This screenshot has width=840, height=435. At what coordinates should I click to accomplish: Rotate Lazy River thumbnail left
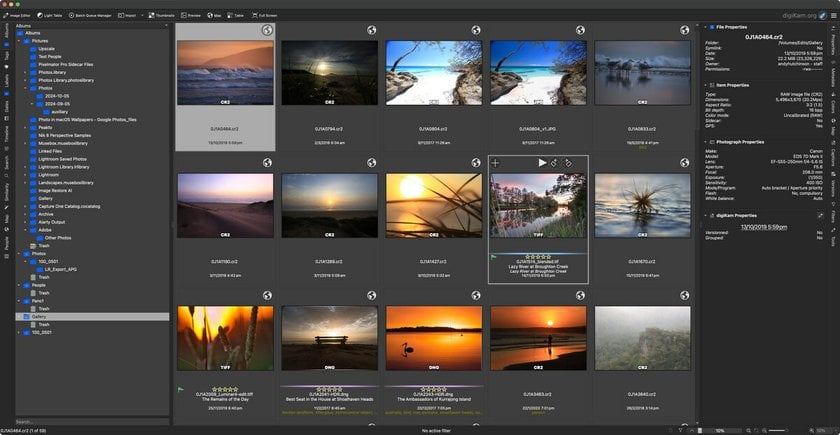point(555,163)
